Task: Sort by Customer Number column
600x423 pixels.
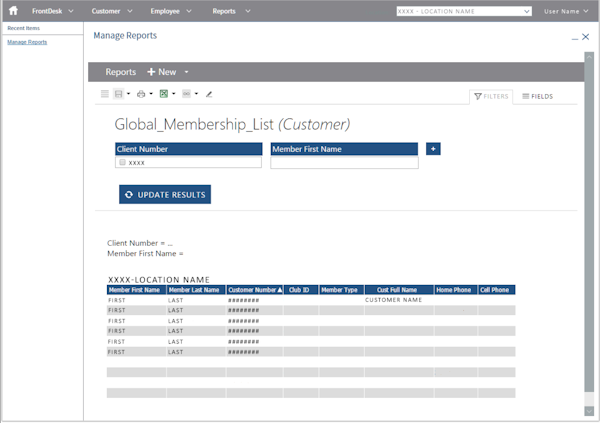Action: pos(255,290)
